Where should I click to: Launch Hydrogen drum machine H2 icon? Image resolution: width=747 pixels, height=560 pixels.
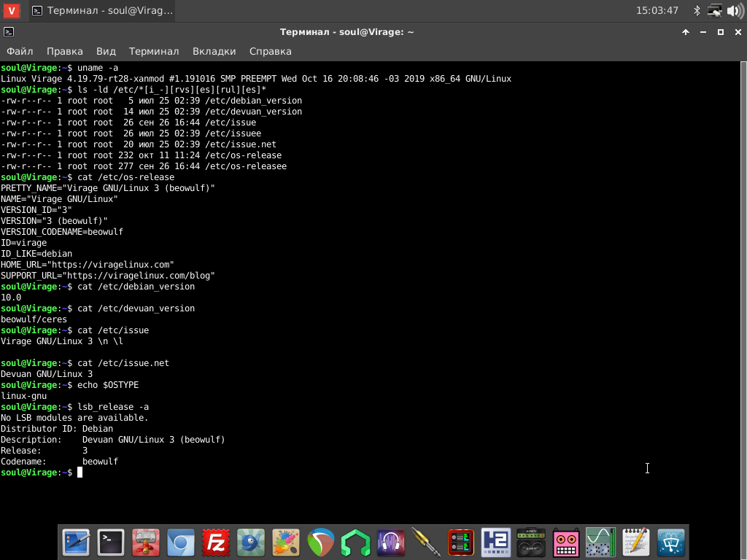coord(496,542)
